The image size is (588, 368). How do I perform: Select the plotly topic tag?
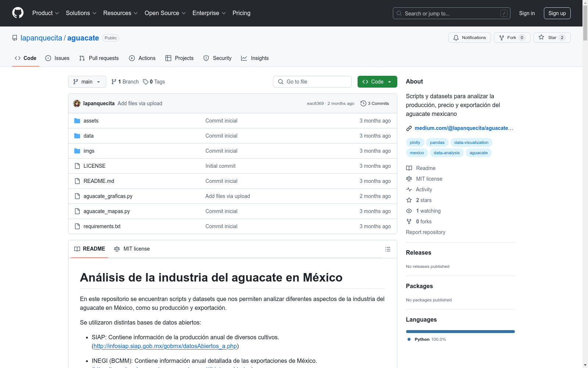[415, 142]
